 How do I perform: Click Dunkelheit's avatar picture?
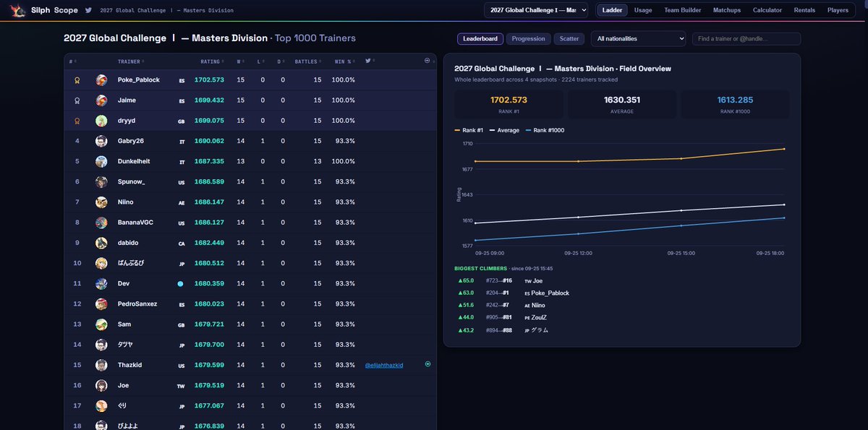(x=102, y=161)
